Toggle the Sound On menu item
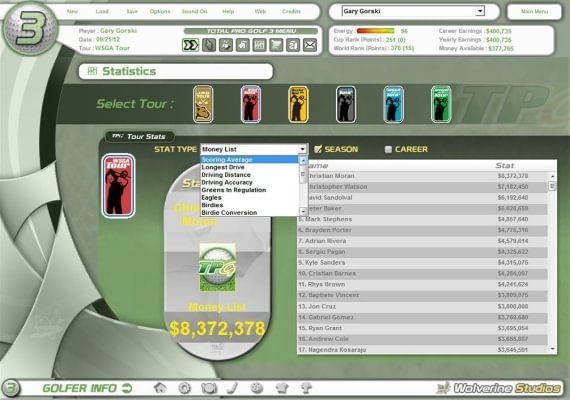The width and height of the screenshot is (570, 400). 194,12
